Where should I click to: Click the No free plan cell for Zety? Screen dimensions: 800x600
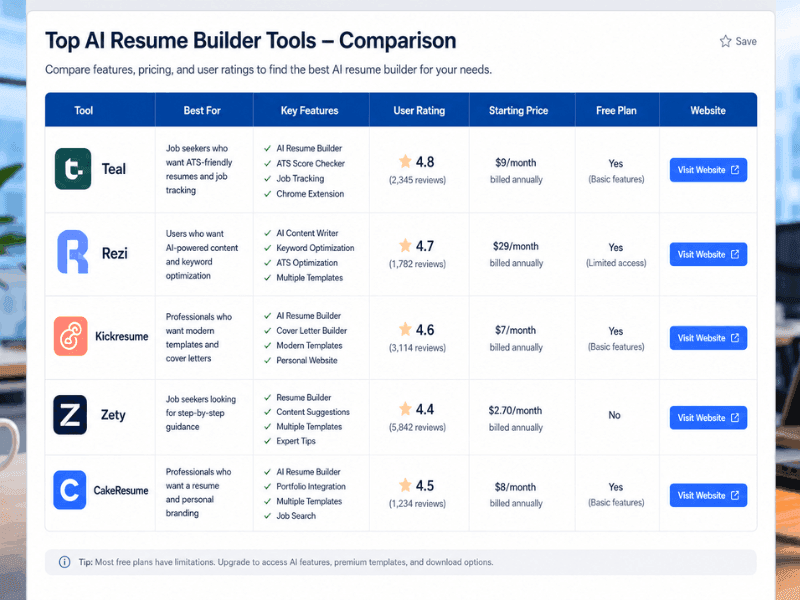614,415
